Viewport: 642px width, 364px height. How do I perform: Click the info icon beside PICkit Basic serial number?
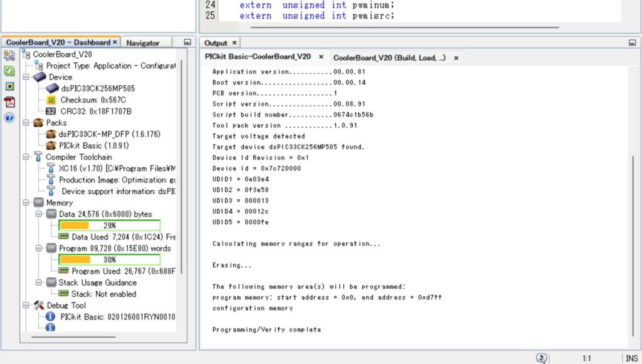pyautogui.click(x=50, y=316)
